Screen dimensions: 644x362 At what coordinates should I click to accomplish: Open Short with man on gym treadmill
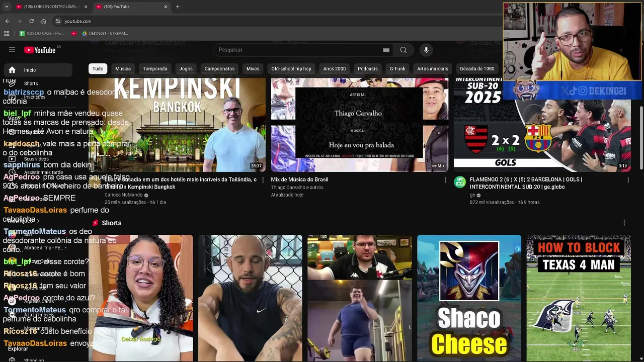click(x=360, y=298)
